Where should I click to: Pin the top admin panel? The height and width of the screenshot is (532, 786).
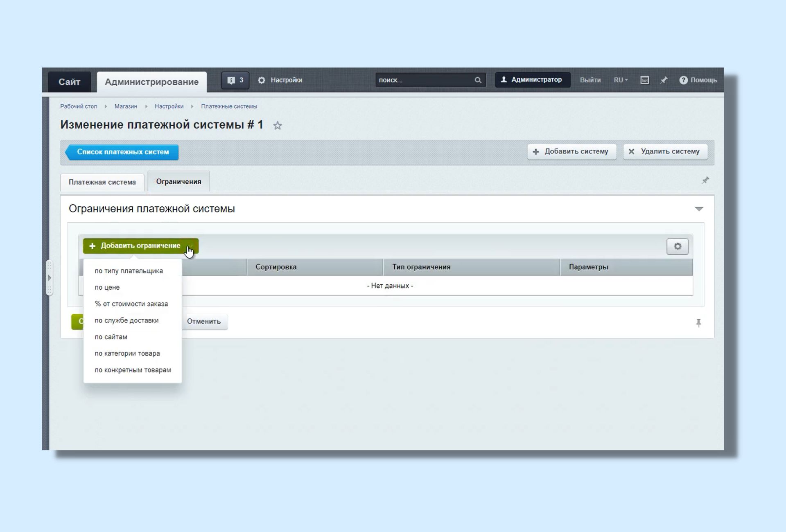664,80
